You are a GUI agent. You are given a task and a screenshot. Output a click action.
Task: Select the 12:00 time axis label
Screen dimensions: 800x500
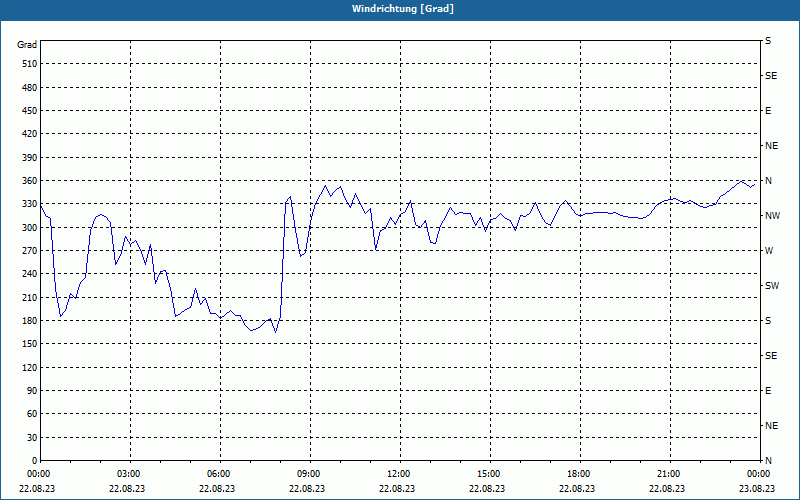point(397,474)
